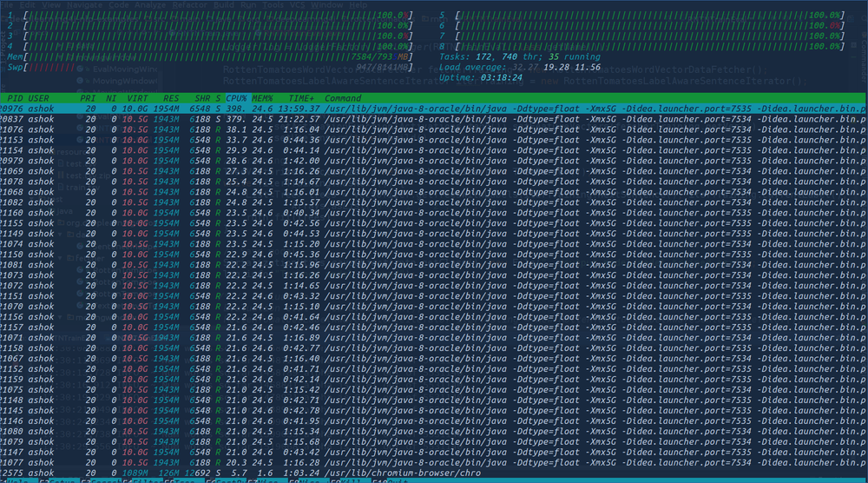Click the MEM% column header

(263, 98)
